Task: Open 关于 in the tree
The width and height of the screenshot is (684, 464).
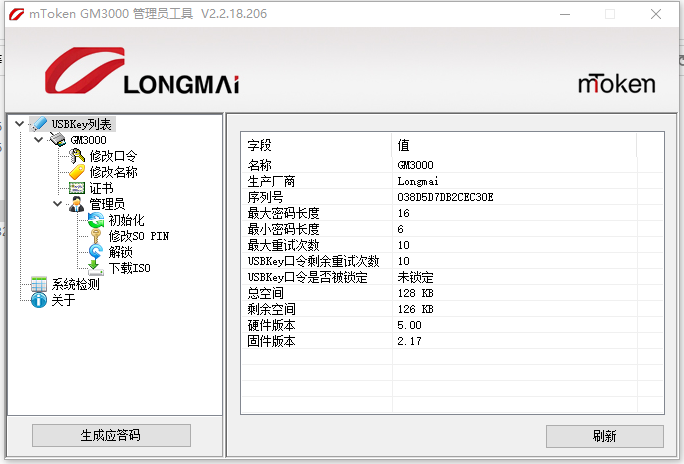Action: [x=64, y=300]
